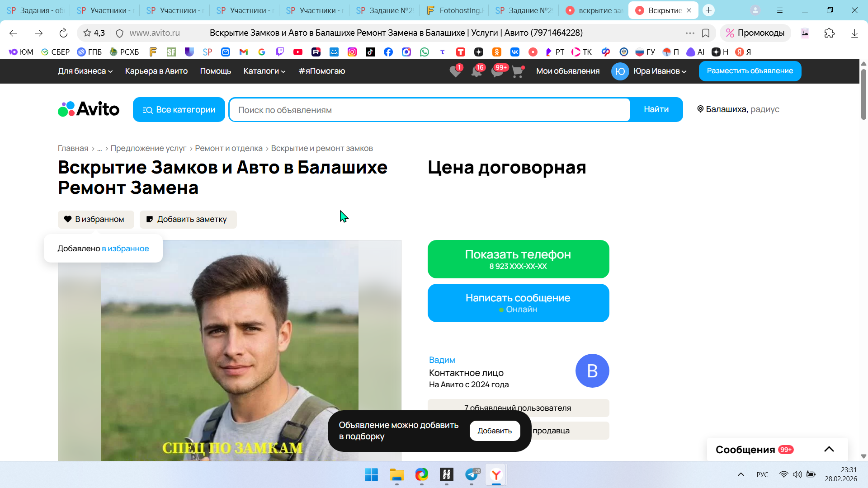Open browser extensions puzzle icon
Screen dimensions: 868x488
pyautogui.click(x=829, y=33)
